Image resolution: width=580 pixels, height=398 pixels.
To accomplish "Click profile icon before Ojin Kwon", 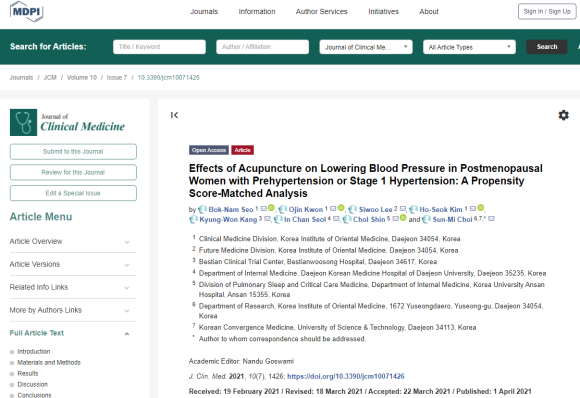I will click(283, 210).
